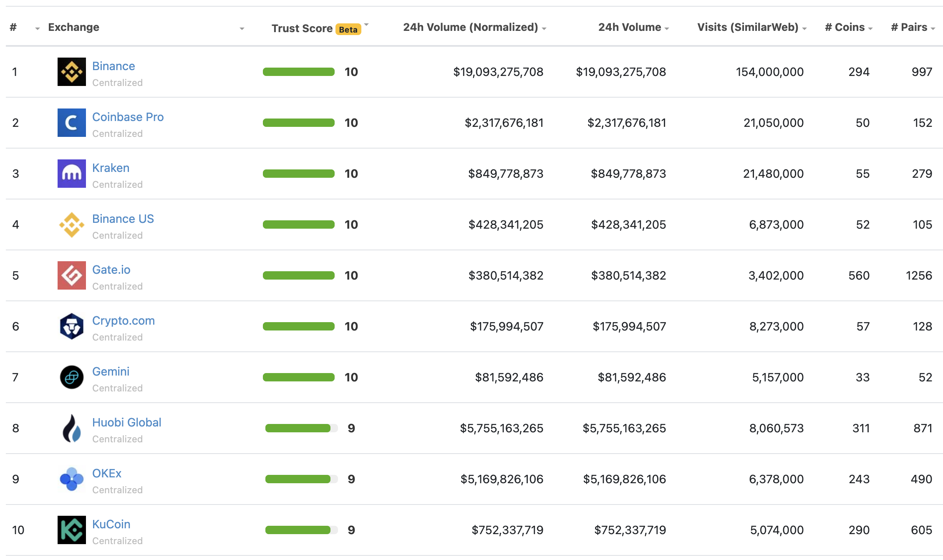This screenshot has width=943, height=560.
Task: Select Kraken 24h volume $849,778,873
Action: point(628,174)
